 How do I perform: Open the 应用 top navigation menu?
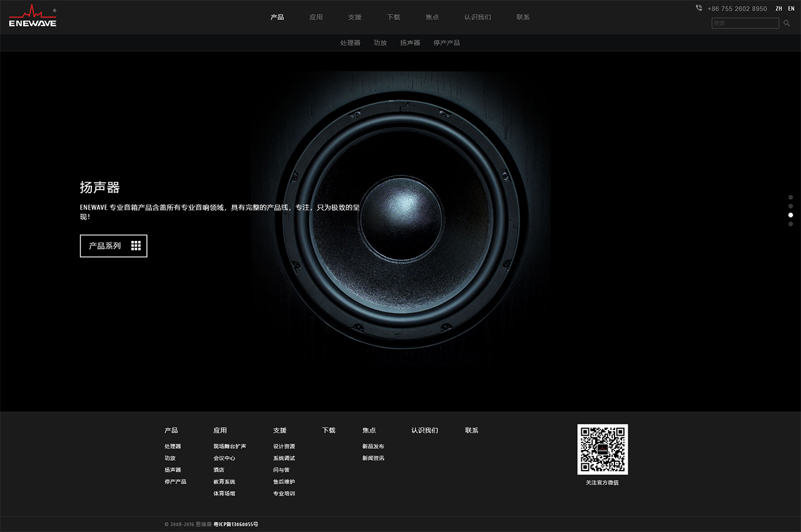point(316,17)
